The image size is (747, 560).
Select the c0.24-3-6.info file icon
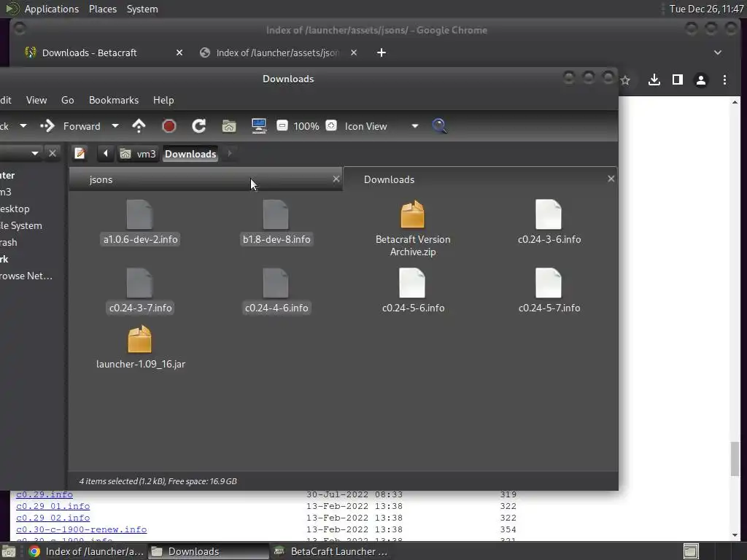click(549, 214)
